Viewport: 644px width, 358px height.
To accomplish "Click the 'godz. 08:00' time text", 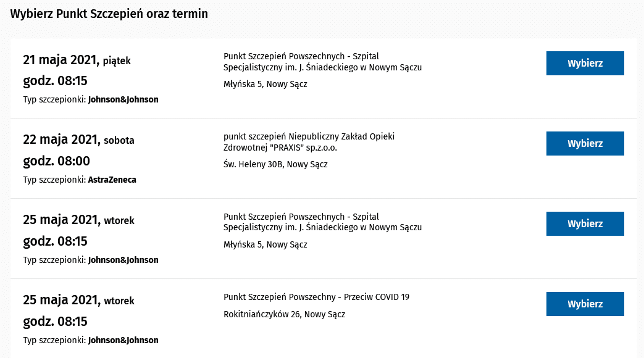I will click(56, 161).
